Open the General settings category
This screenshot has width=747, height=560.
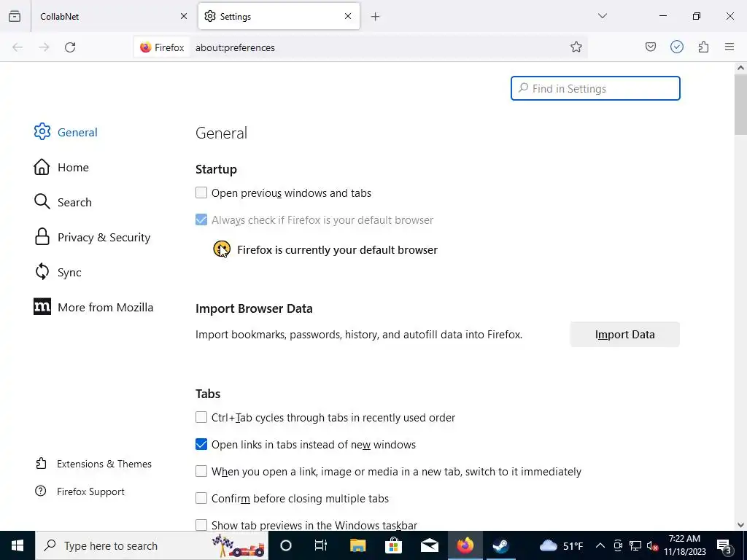pyautogui.click(x=66, y=132)
